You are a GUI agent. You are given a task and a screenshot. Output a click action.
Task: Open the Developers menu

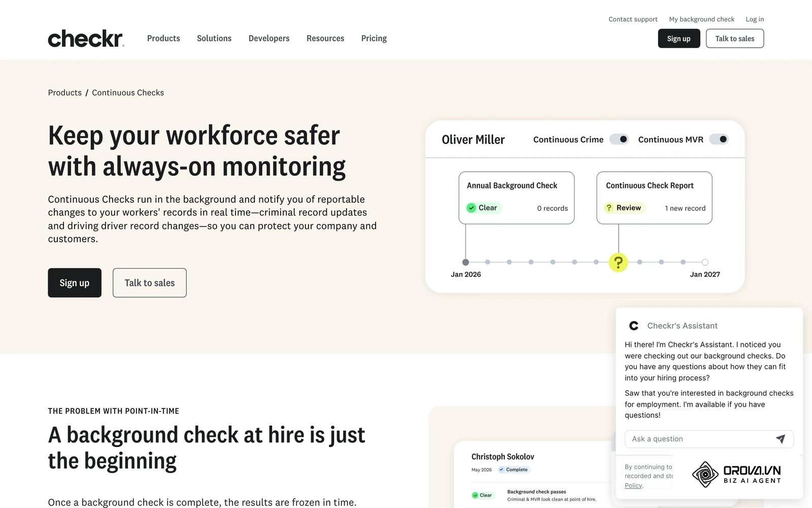(x=269, y=39)
